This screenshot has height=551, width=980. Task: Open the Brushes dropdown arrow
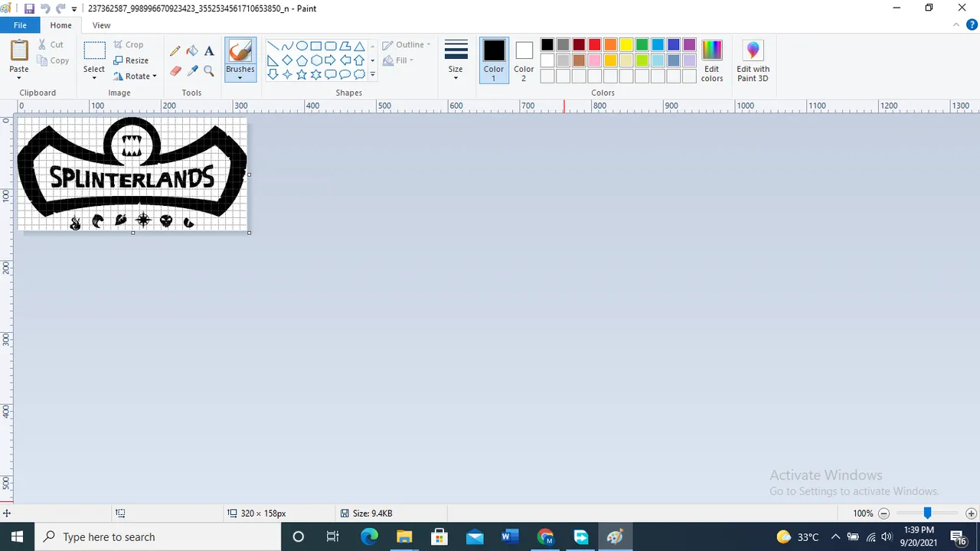(240, 78)
